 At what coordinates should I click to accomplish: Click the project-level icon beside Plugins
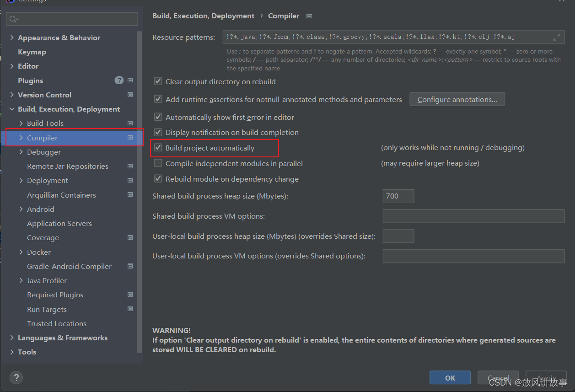pyautogui.click(x=130, y=81)
